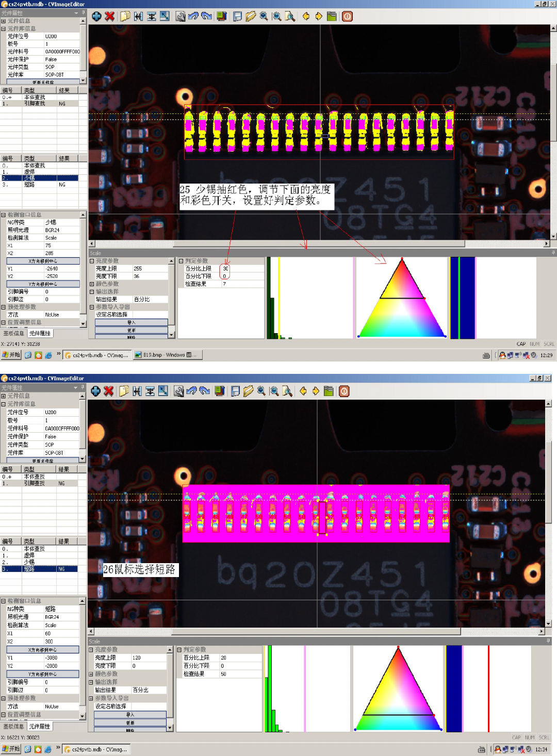The image size is (557, 756).
Task: Switch to 基板信息 tab in upper window
Action: pos(13,333)
